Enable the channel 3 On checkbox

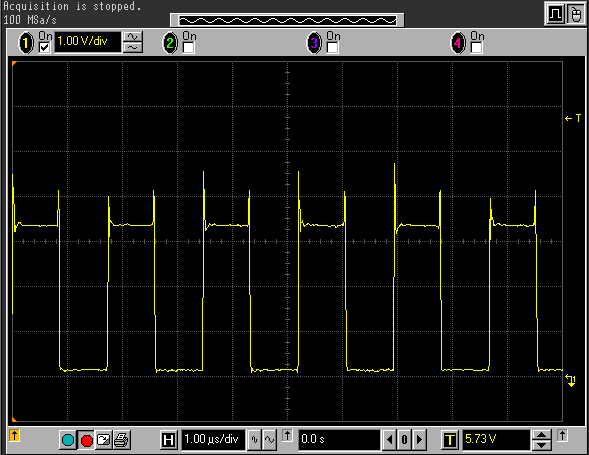click(332, 48)
